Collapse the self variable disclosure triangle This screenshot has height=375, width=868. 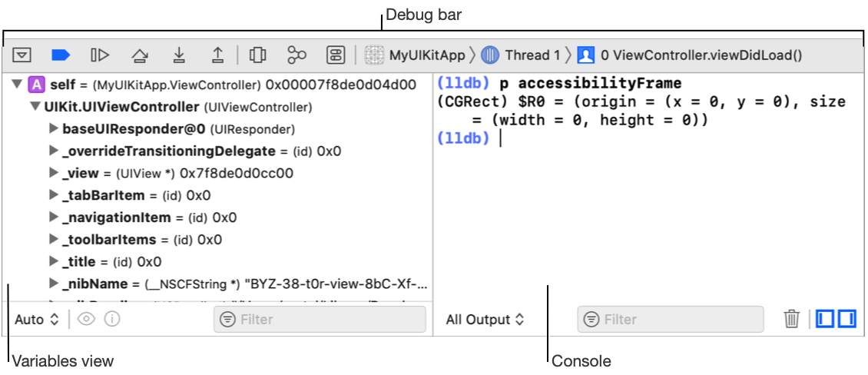[x=18, y=85]
